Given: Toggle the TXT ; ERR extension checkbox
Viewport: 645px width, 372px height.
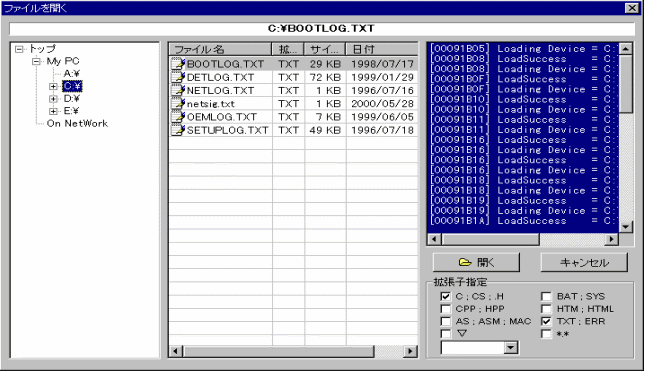Looking at the screenshot, I should 546,321.
